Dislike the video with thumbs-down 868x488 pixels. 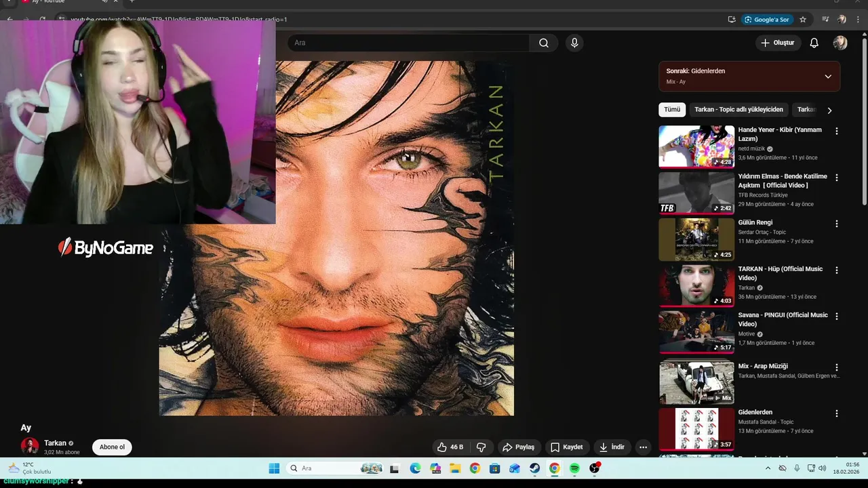pos(481,447)
